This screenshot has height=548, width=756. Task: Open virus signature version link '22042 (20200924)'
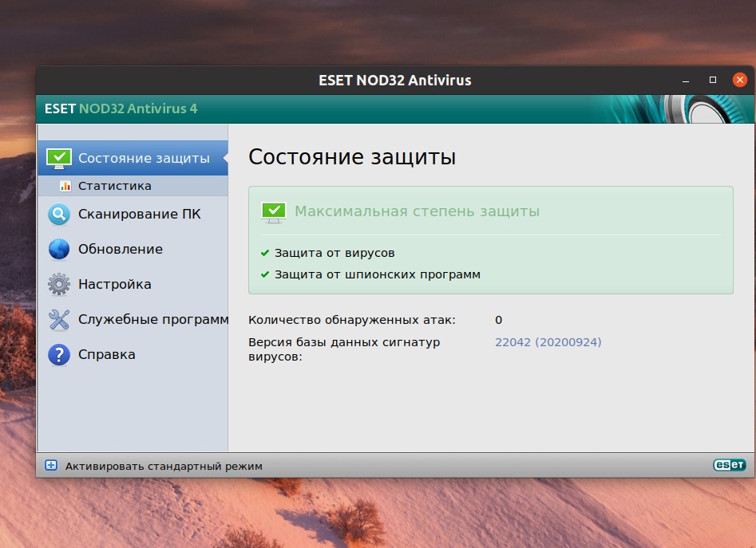pyautogui.click(x=548, y=342)
